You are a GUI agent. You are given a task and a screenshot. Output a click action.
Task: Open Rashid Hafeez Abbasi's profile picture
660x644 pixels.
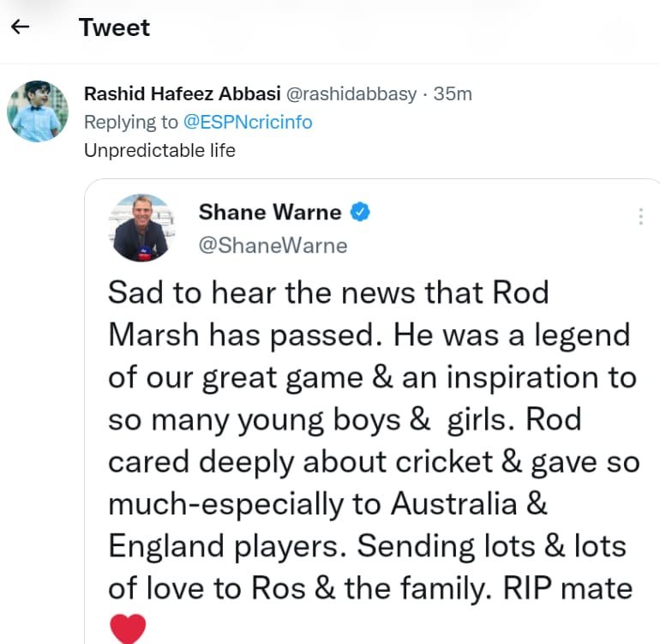coord(38,111)
